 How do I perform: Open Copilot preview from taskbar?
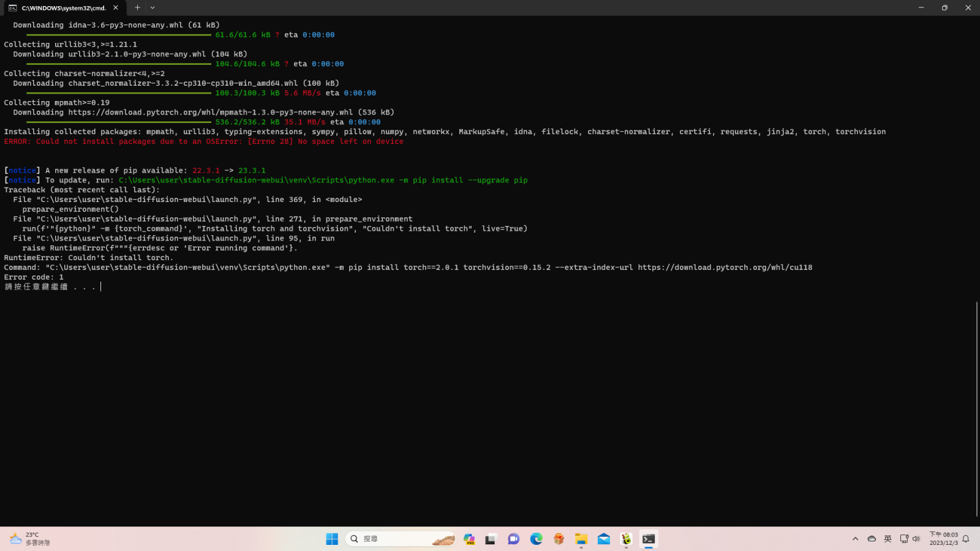(469, 539)
